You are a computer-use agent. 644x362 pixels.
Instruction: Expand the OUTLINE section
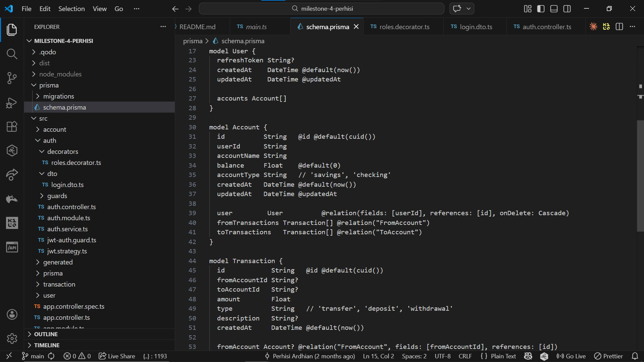click(x=46, y=334)
